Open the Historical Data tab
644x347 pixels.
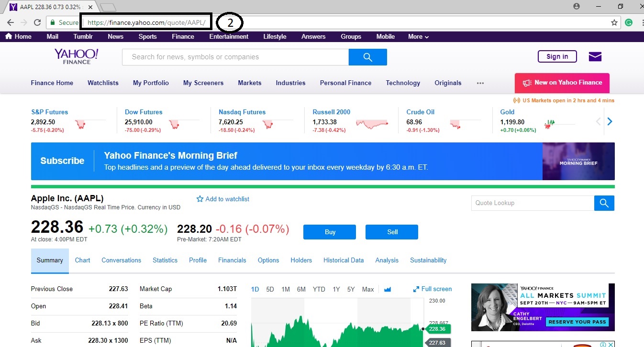click(344, 260)
